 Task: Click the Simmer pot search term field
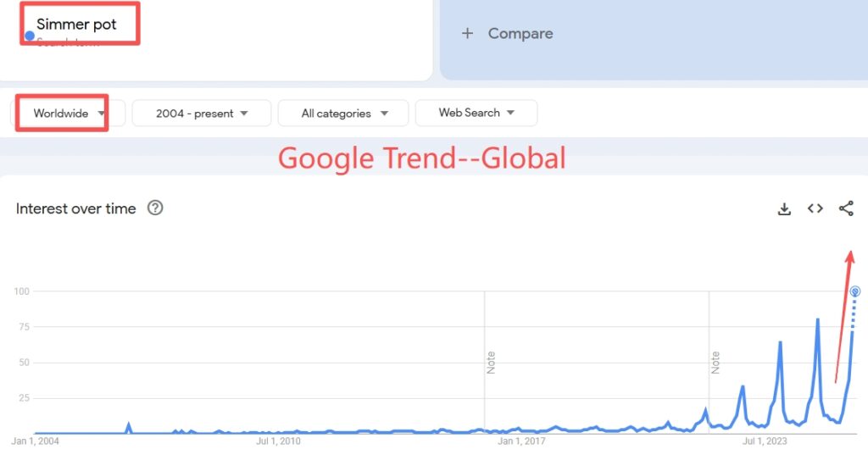pos(76,25)
